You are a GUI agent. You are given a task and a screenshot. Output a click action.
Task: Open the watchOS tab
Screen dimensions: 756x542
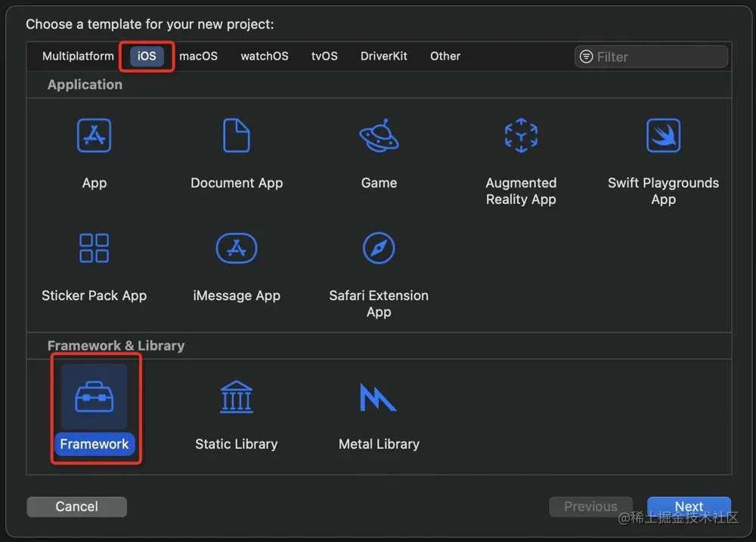(264, 56)
